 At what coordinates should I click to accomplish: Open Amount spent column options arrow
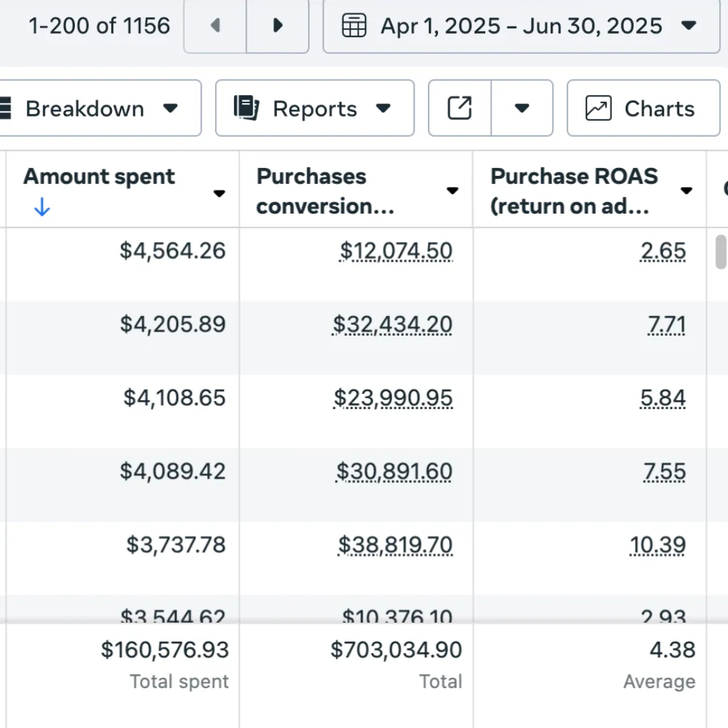[219, 193]
